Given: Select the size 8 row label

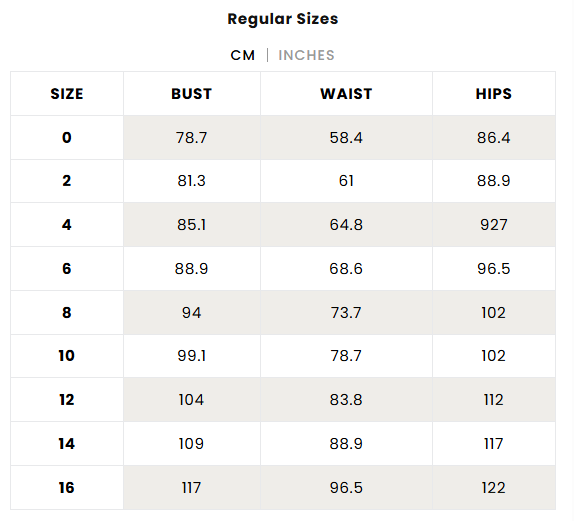Looking at the screenshot, I should [x=67, y=312].
